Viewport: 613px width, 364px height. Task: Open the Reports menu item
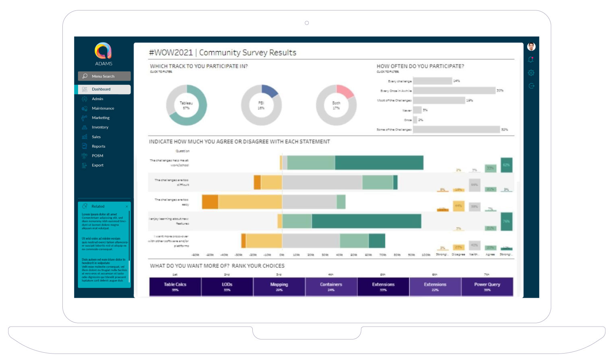point(98,146)
